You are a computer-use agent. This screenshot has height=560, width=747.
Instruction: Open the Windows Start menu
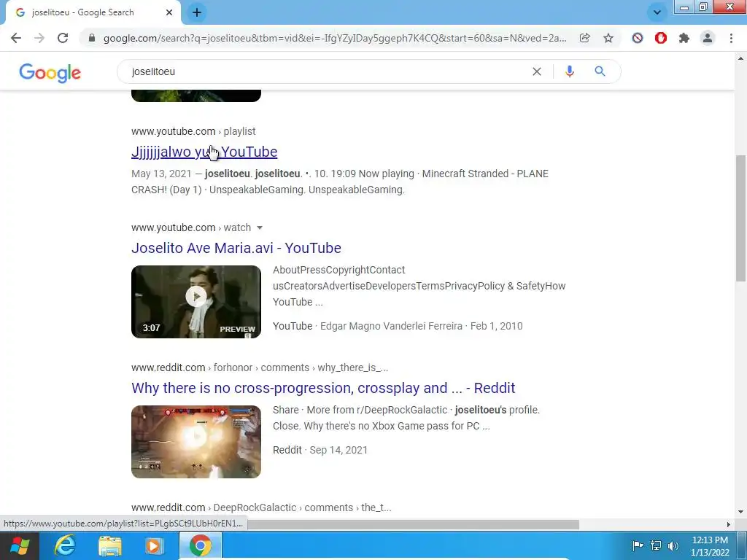(20, 545)
